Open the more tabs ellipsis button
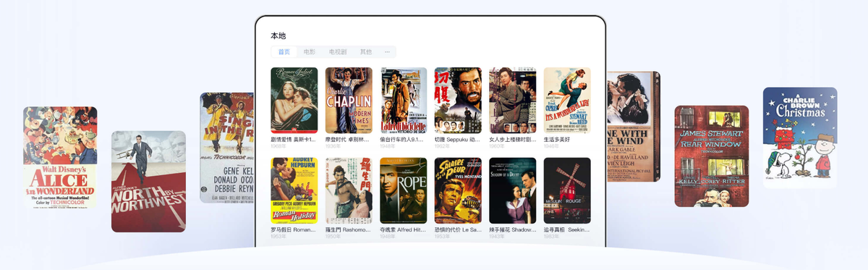 (387, 52)
